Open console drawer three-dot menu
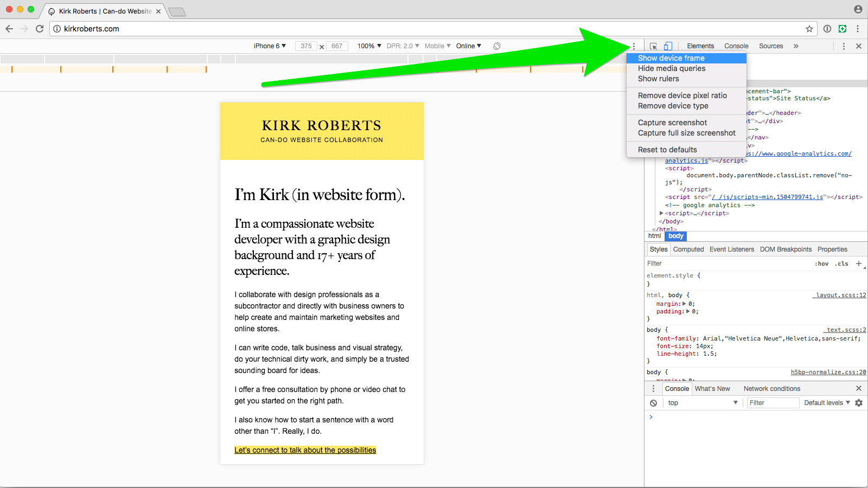 [x=653, y=389]
